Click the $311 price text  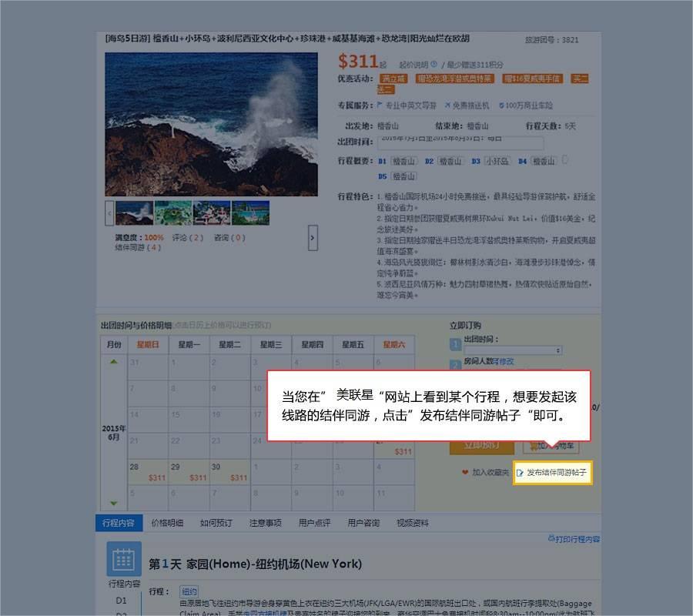pyautogui.click(x=358, y=61)
